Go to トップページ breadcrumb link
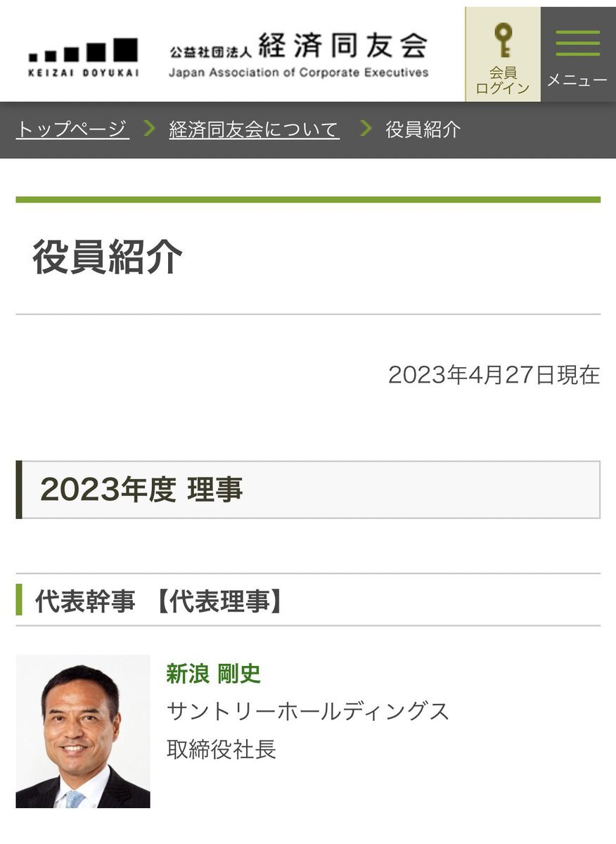 [72, 129]
